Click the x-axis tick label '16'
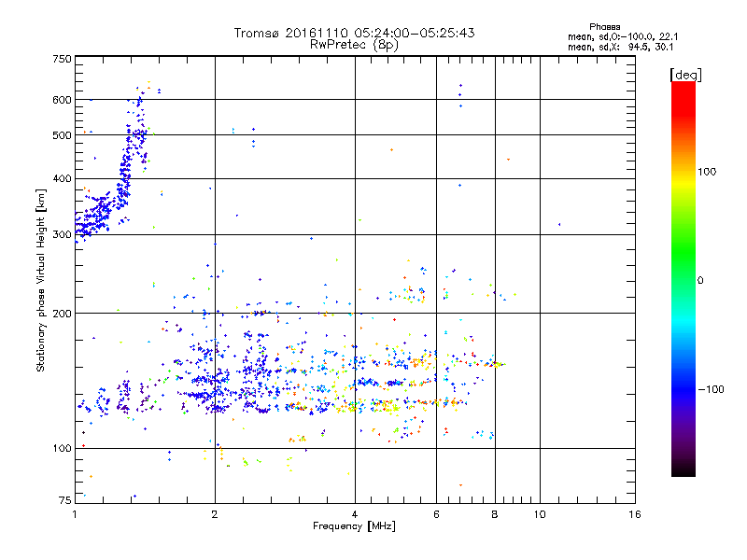Viewport: 747px width, 560px height. [635, 514]
